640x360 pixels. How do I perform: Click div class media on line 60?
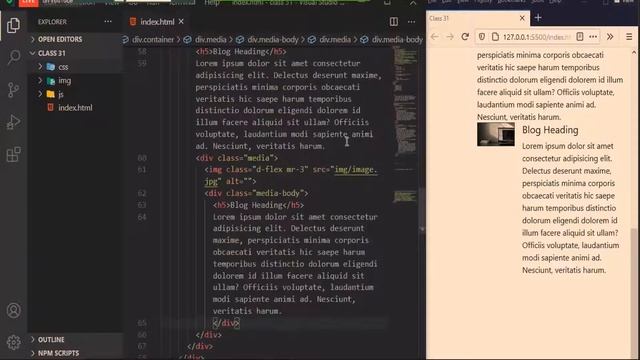pos(237,158)
